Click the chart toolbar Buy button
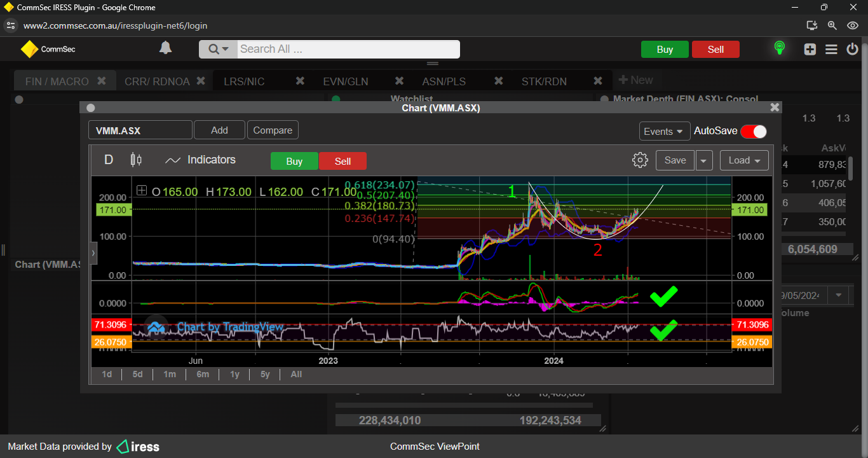Viewport: 868px width, 458px height. 294,161
